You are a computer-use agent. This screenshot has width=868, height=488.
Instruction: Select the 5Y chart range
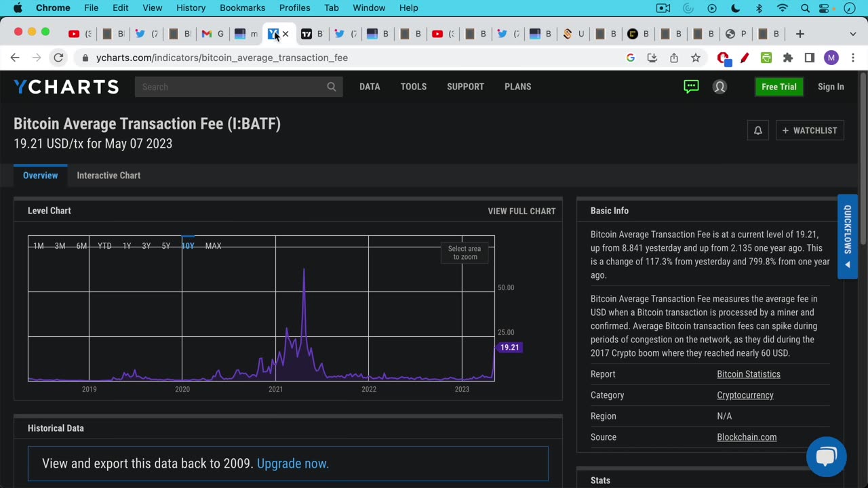tap(166, 246)
